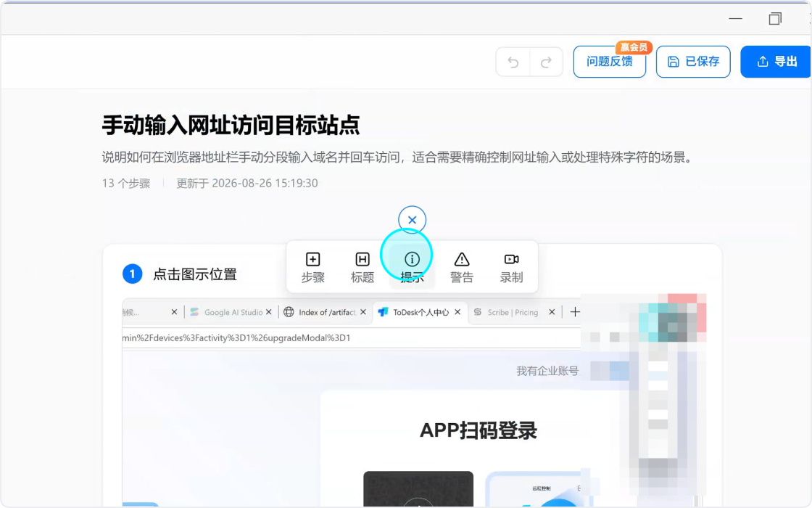Click the APP扫码登录 heading in screenshot

point(478,431)
